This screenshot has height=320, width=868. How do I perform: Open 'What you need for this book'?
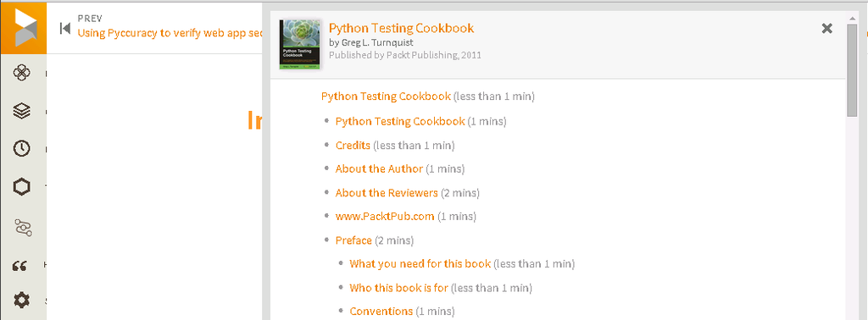coord(420,263)
